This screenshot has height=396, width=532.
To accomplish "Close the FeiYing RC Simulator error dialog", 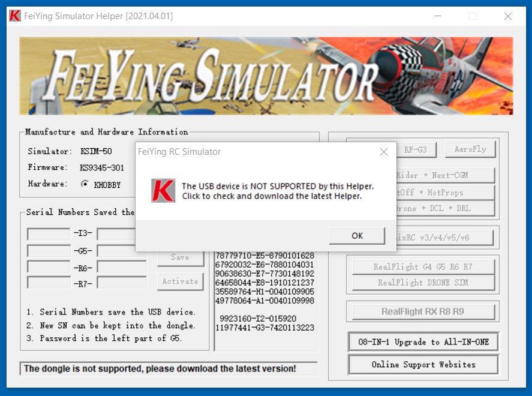I will pos(384,152).
